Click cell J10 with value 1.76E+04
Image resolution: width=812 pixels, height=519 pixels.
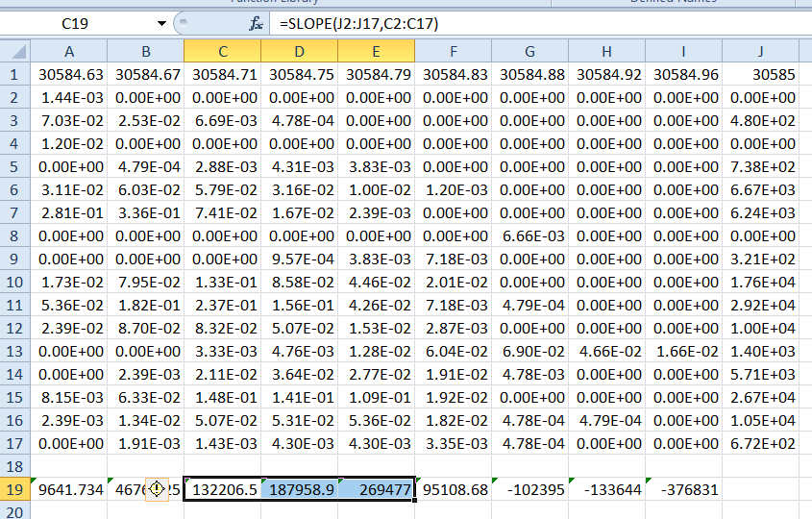coord(760,282)
